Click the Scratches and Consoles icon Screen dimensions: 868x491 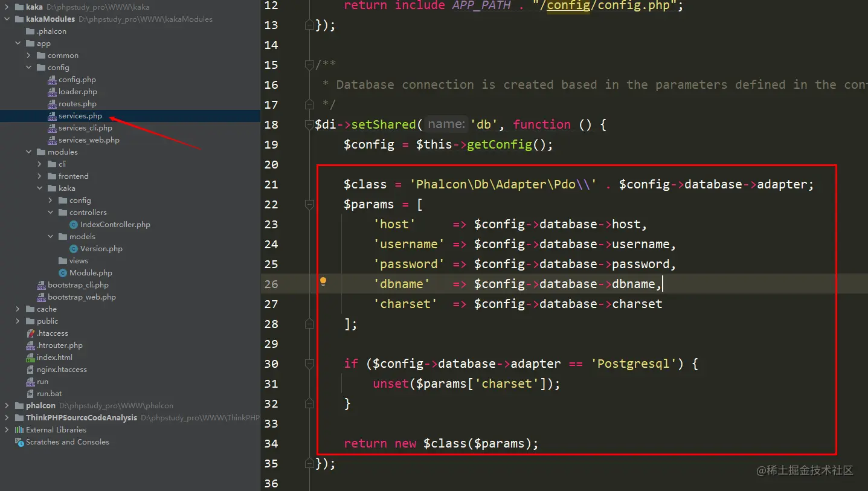click(x=19, y=442)
